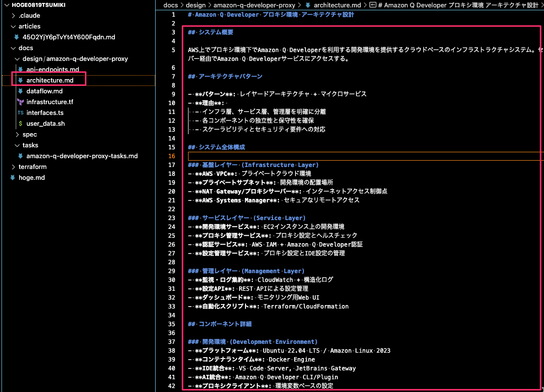Open dataflow.md file

coord(44,91)
